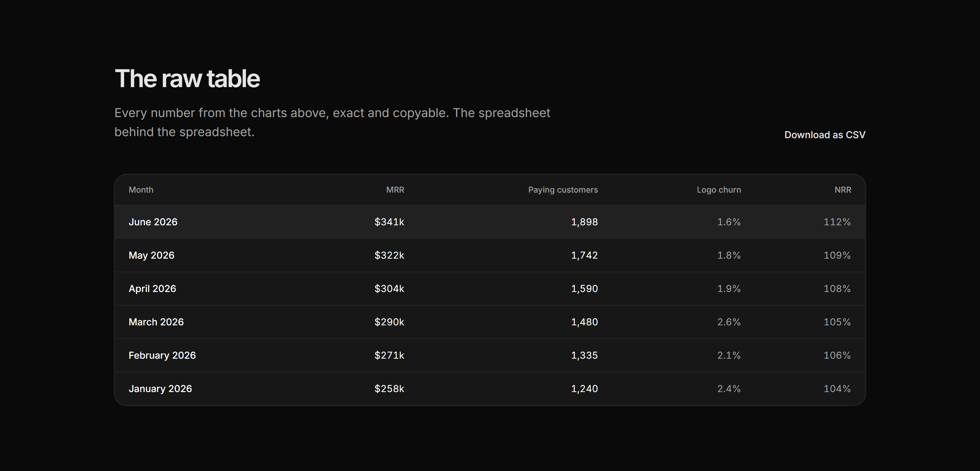Click the $304k MRR value

[389, 288]
